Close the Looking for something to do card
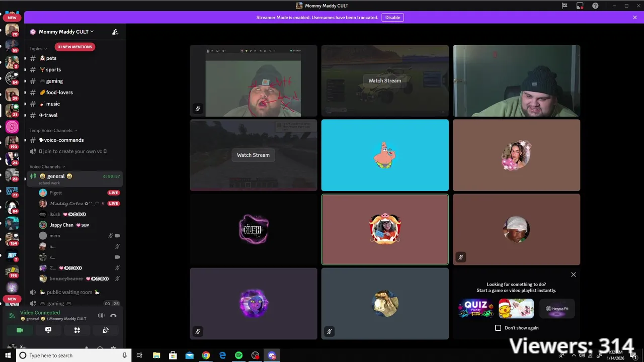The height and width of the screenshot is (362, 644). click(x=574, y=275)
